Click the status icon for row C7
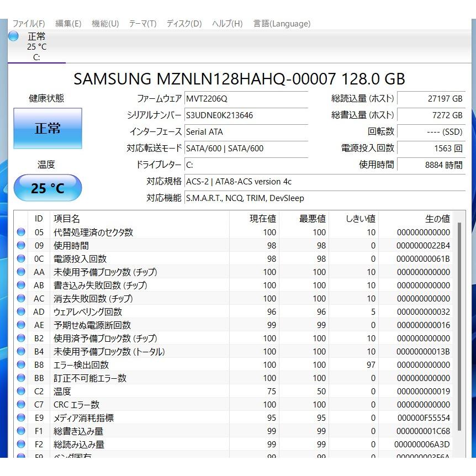 click(21, 404)
